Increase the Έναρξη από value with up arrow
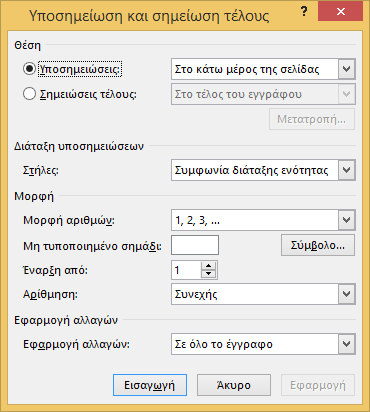 pos(209,266)
